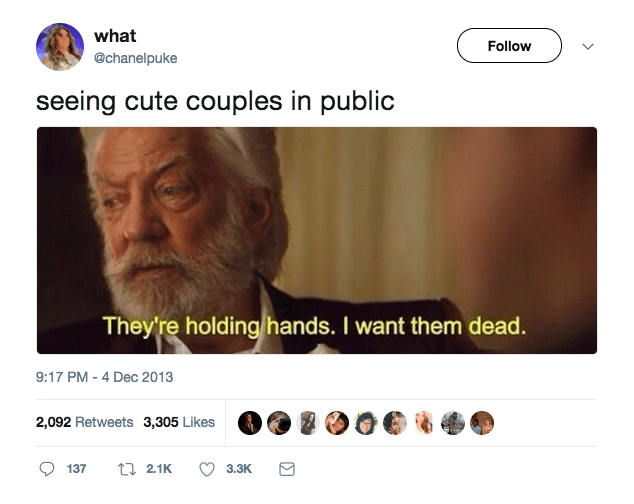Open the 9:17 PM - 4 Dec 2013 timestamp
The height and width of the screenshot is (504, 634).
pos(104,377)
